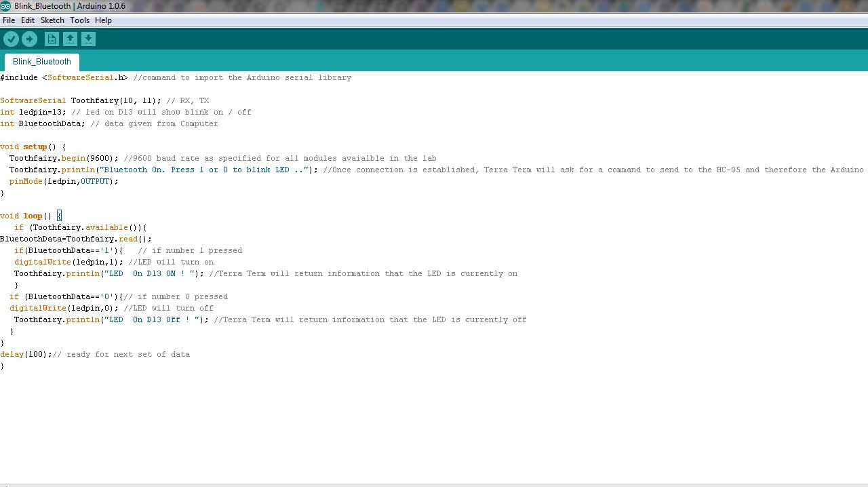
Task: Click the 'if (Toothfairy.available())' line
Action: (x=80, y=227)
